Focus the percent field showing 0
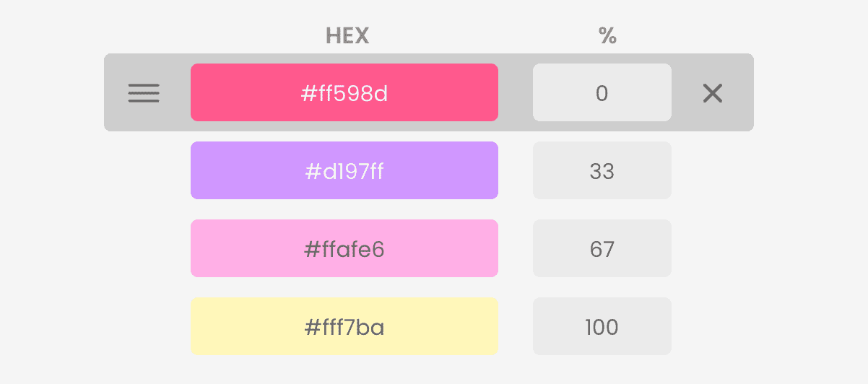 [602, 92]
